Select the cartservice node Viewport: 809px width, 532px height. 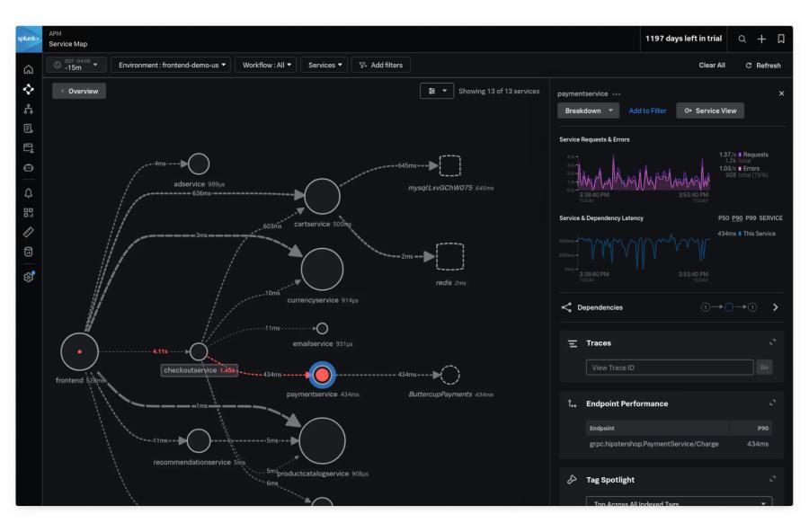(322, 196)
